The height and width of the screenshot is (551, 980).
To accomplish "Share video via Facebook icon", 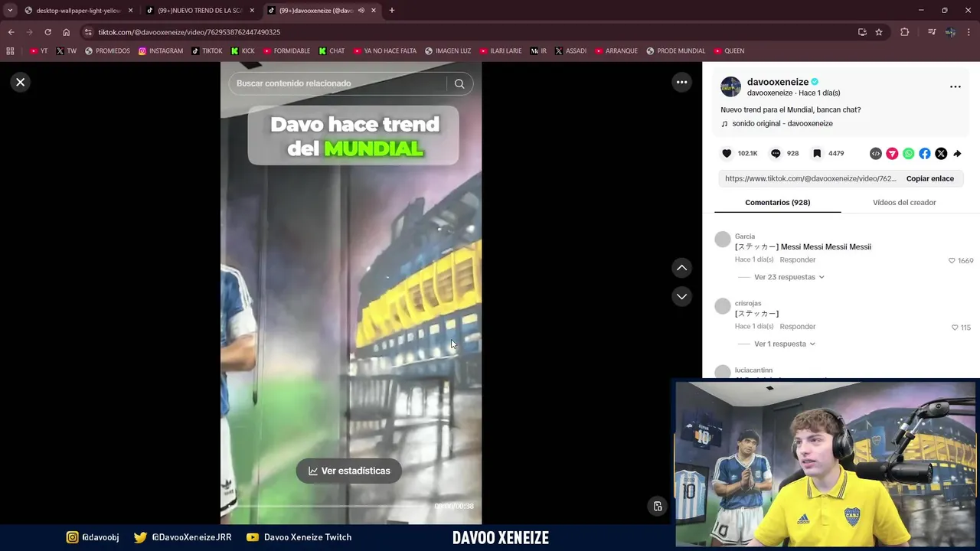I will 925,154.
